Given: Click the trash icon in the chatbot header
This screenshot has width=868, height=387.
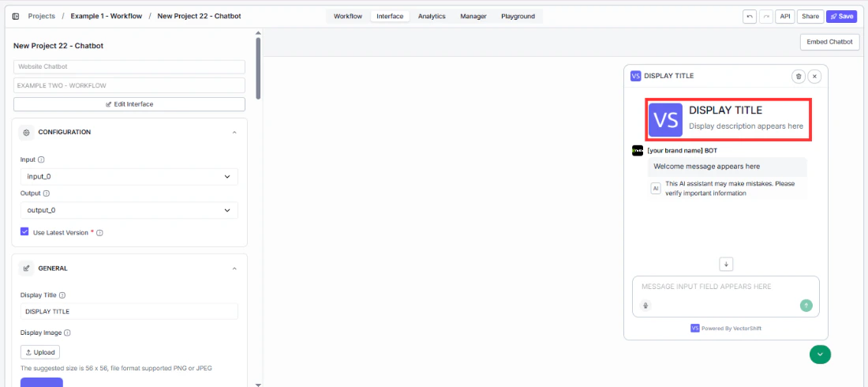Looking at the screenshot, I should 799,77.
